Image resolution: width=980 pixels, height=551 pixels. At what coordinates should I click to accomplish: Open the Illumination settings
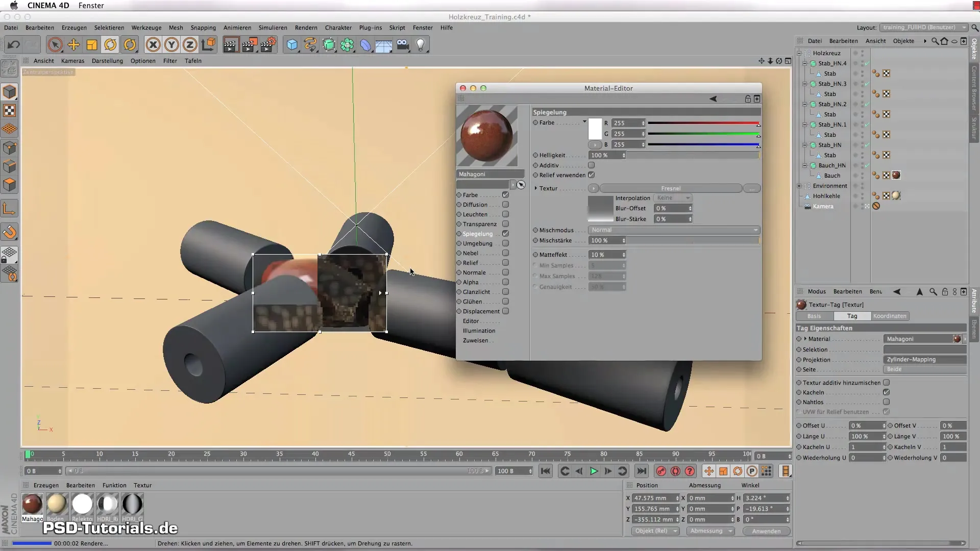coord(479,331)
